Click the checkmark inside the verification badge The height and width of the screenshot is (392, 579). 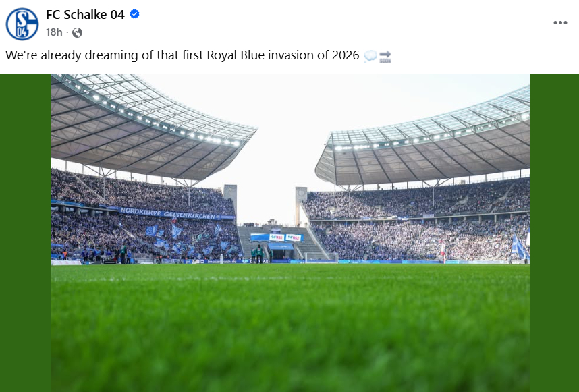134,13
